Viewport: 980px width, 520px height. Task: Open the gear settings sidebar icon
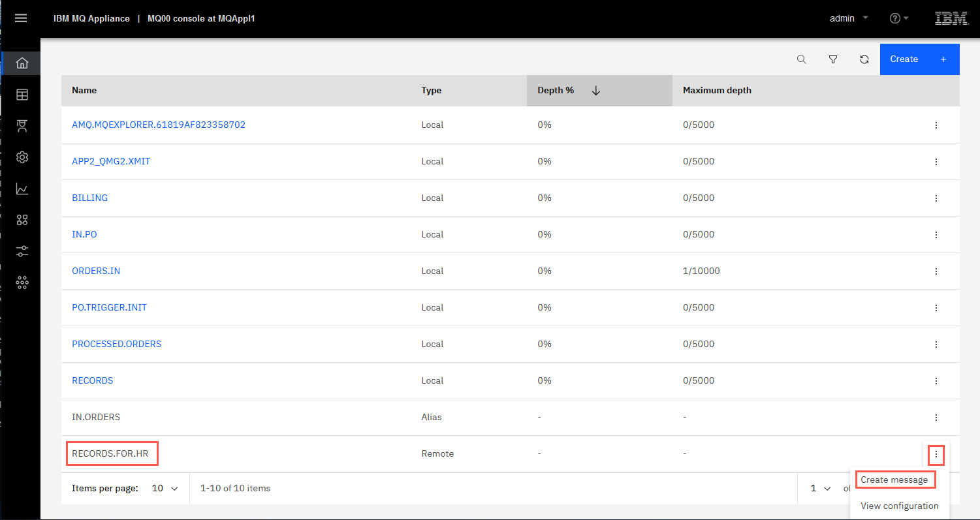pyautogui.click(x=22, y=157)
